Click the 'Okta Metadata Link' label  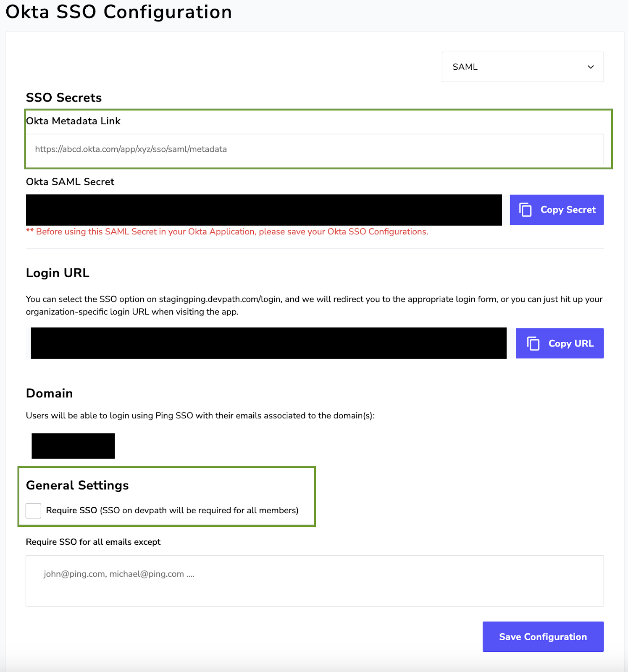click(x=73, y=121)
